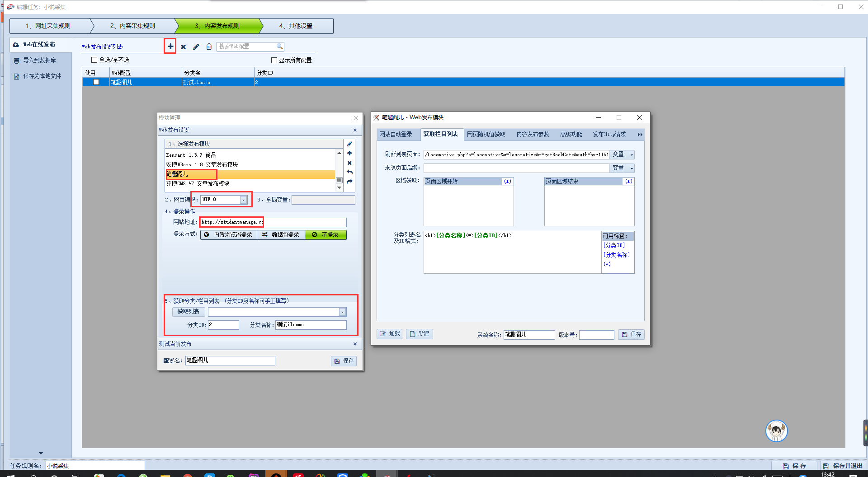Click 加载 button in Web发布模块 window
Image resolution: width=868 pixels, height=477 pixels.
(390, 334)
